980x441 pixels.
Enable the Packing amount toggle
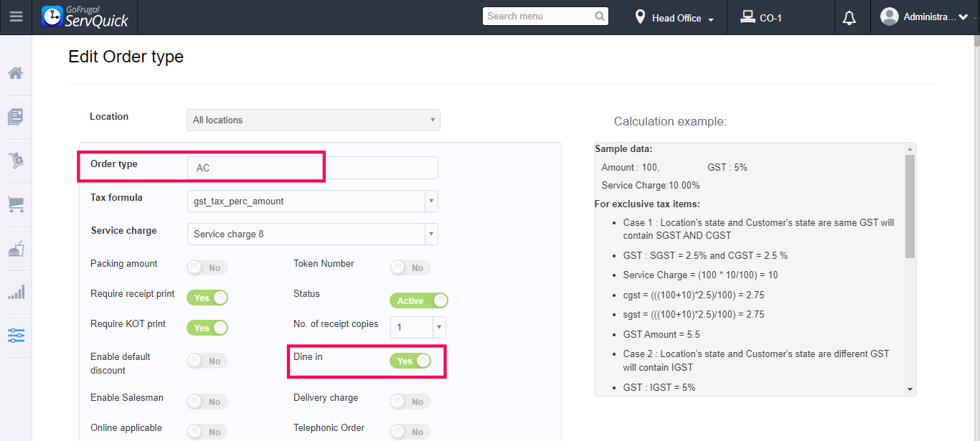point(207,267)
